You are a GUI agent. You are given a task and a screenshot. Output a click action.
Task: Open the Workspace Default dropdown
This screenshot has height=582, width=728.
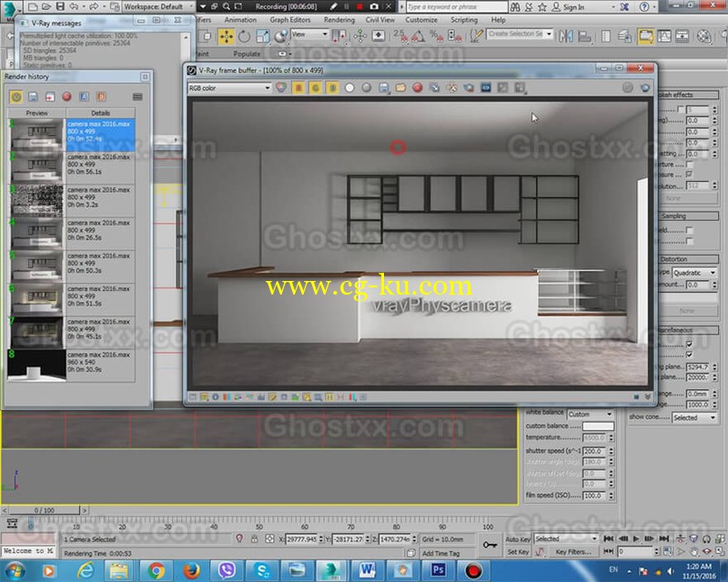point(158,7)
